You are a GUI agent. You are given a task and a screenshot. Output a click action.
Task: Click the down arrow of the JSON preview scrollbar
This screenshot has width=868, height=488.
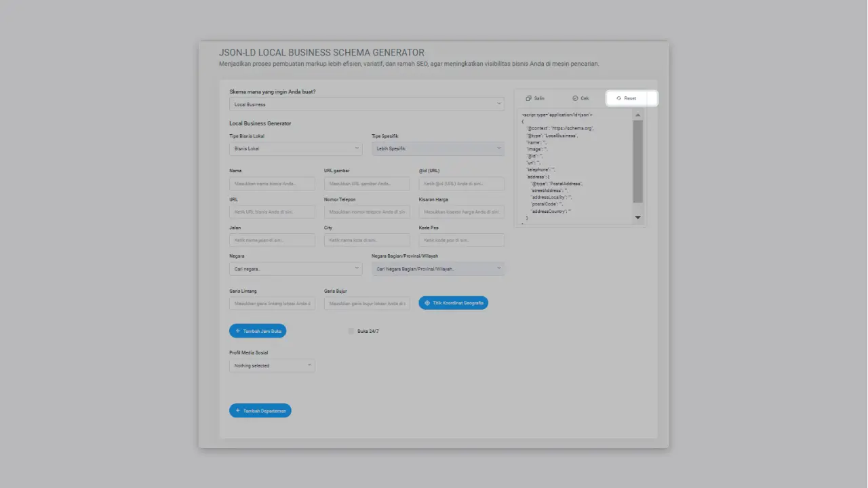pyautogui.click(x=637, y=218)
